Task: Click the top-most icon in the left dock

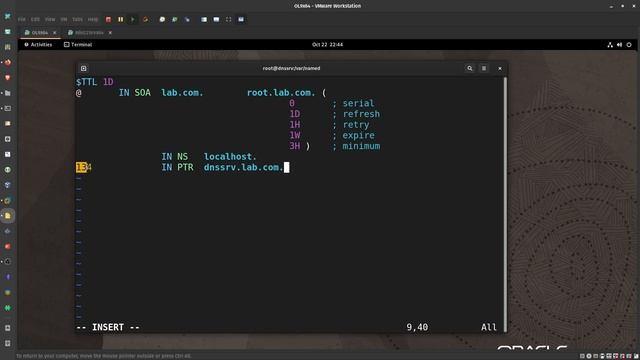Action: coord(8,16)
